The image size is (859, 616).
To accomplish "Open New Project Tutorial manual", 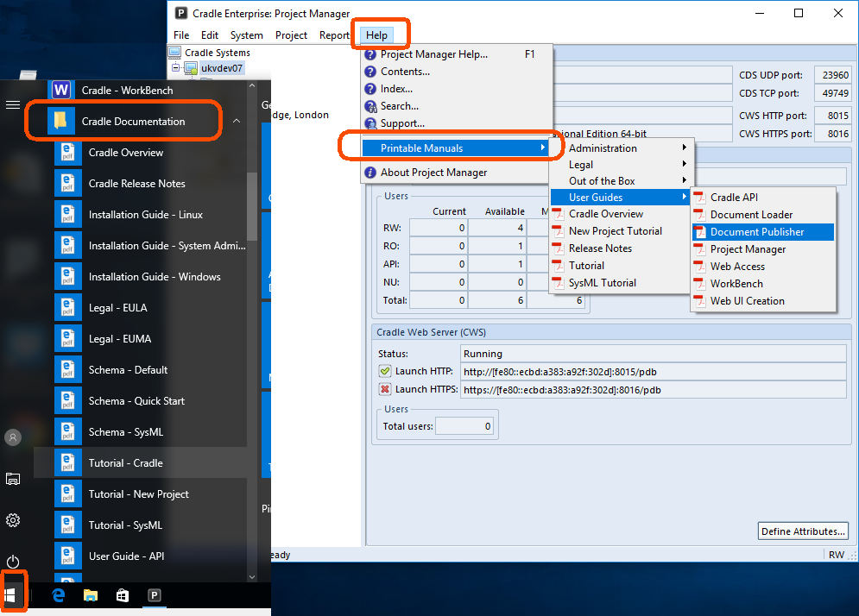I will (622, 231).
